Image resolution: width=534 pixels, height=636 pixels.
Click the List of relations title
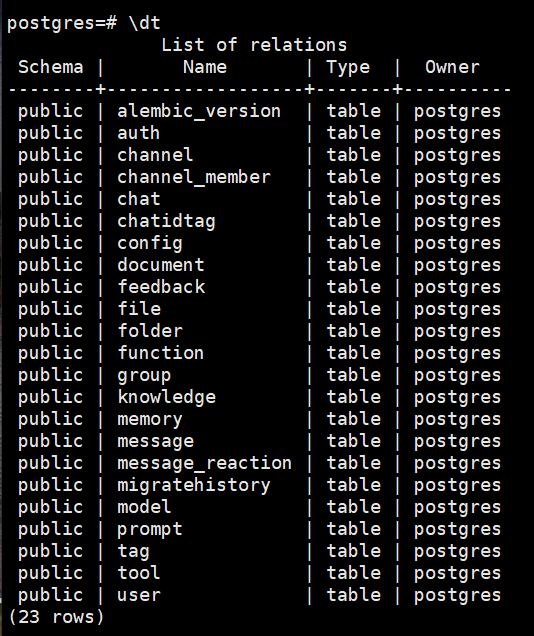coord(254,45)
